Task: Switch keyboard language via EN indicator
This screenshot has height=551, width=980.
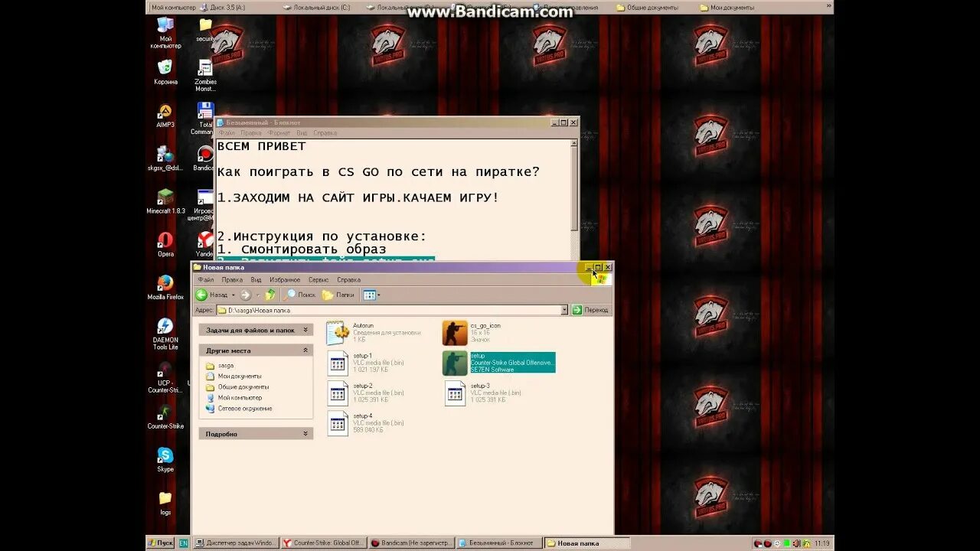Action: tap(184, 543)
